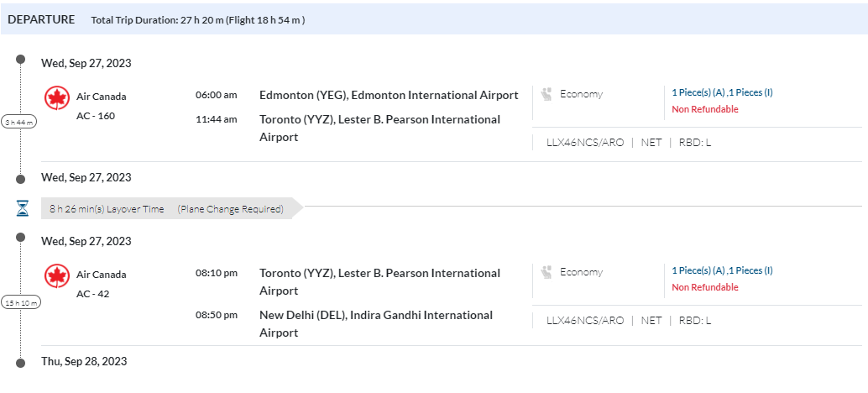Click seat icon beside second Economy label
This screenshot has height=393, width=868.
[546, 272]
